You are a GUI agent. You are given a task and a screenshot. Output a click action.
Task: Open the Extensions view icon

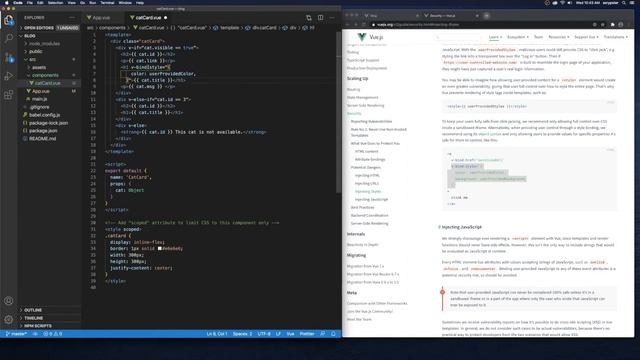click(9, 95)
